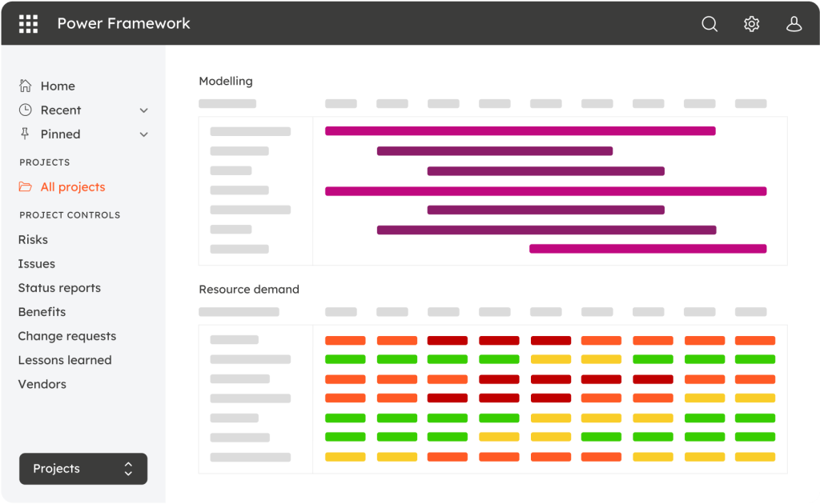This screenshot has height=504, width=820.
Task: Open the Lessons learned link
Action: tap(65, 360)
